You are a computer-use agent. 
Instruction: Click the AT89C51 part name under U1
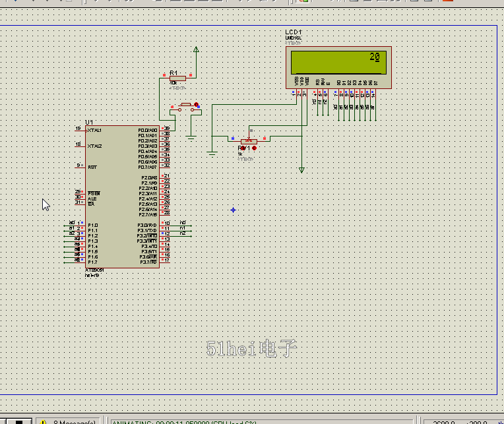(x=94, y=270)
